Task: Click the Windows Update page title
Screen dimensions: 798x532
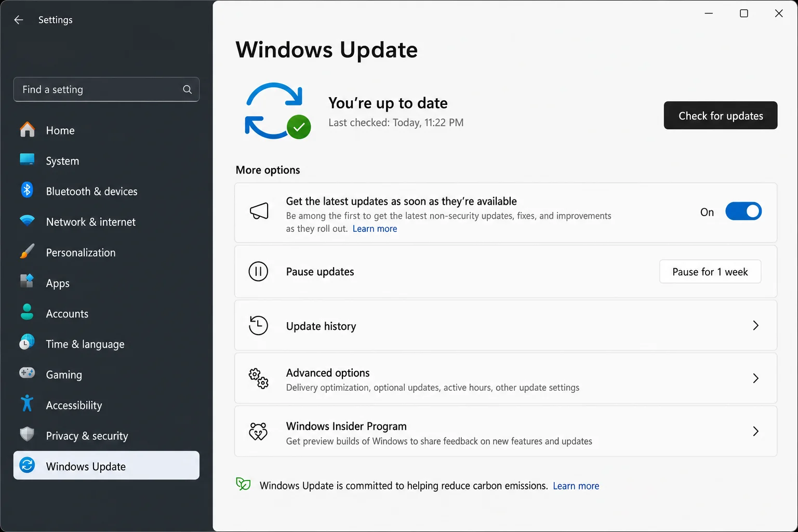Action: click(326, 50)
